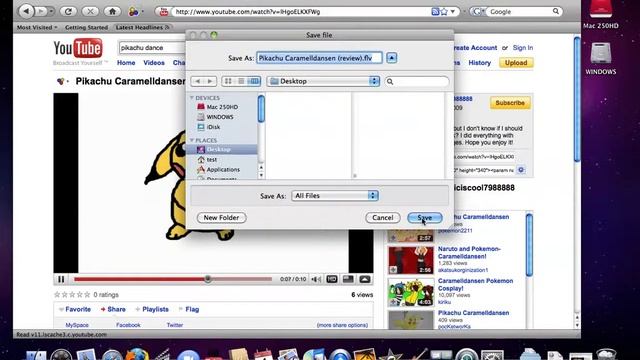
Task: Click the Firefox back arrow button
Action: tap(26, 11)
